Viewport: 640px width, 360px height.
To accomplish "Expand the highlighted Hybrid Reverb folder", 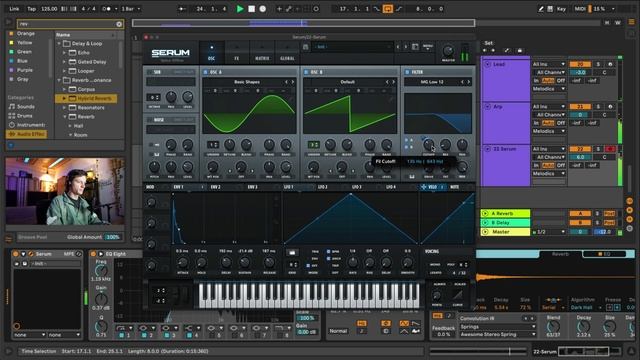I will [x=64, y=98].
